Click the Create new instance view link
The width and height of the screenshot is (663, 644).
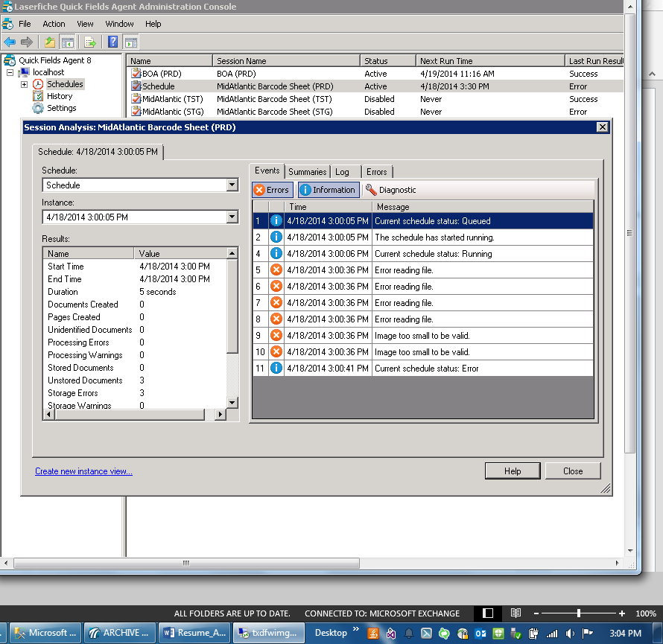coord(83,471)
